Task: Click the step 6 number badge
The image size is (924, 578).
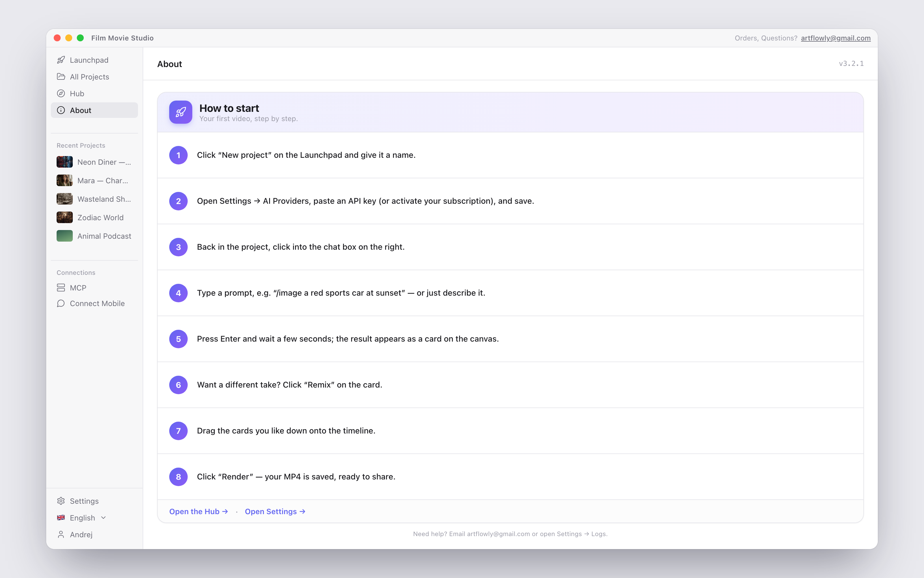Action: point(178,385)
